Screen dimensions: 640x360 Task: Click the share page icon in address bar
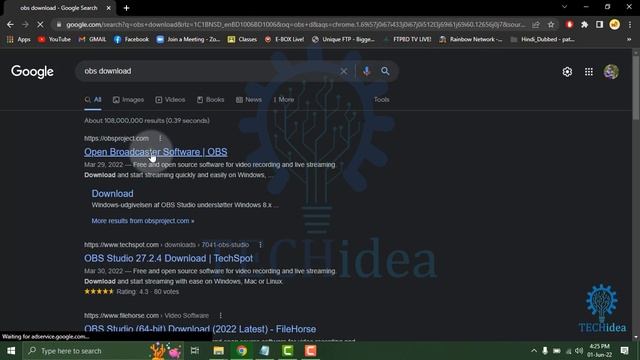pyautogui.click(x=536, y=24)
